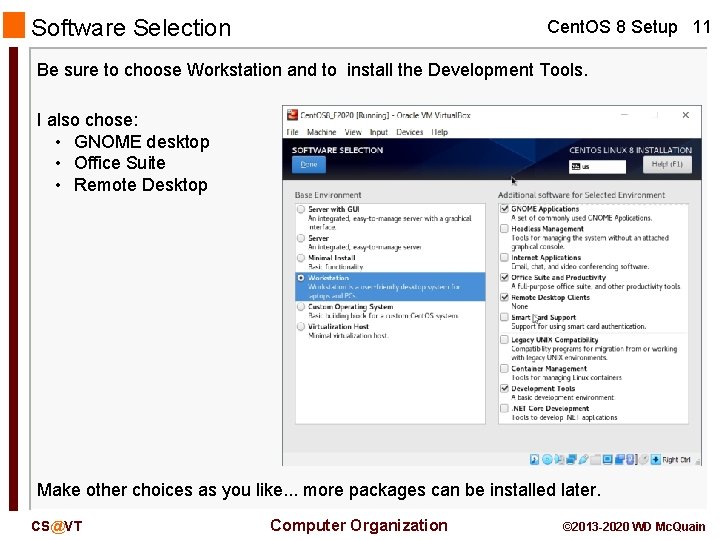Enable Legacy UNIX Compatibility checkbox

pyautogui.click(x=504, y=340)
